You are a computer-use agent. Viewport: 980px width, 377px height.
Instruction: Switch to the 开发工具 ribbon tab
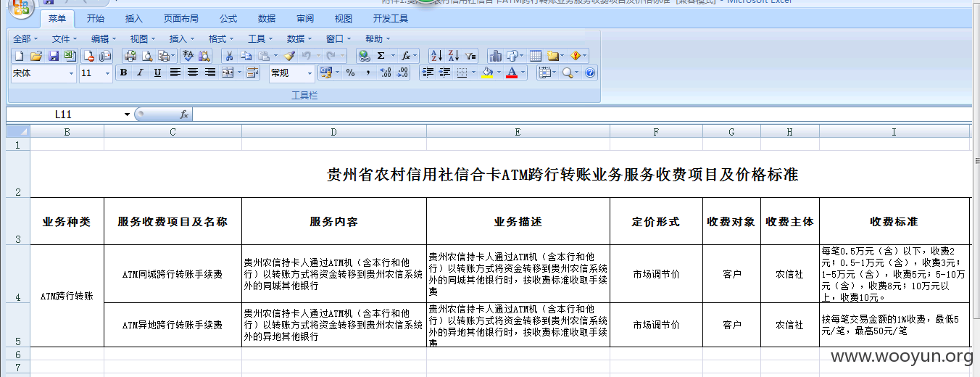(x=391, y=19)
